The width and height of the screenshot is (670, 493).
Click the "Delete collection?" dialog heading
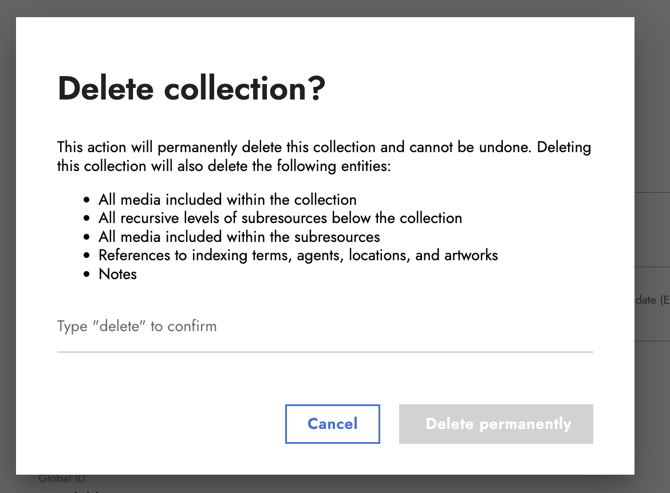(x=191, y=88)
